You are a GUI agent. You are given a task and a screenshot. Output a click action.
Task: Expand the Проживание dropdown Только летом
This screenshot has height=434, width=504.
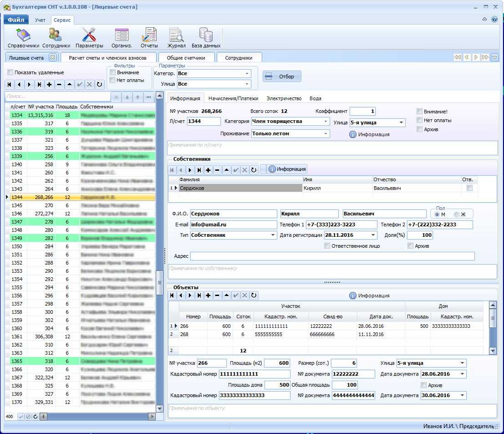coord(326,133)
